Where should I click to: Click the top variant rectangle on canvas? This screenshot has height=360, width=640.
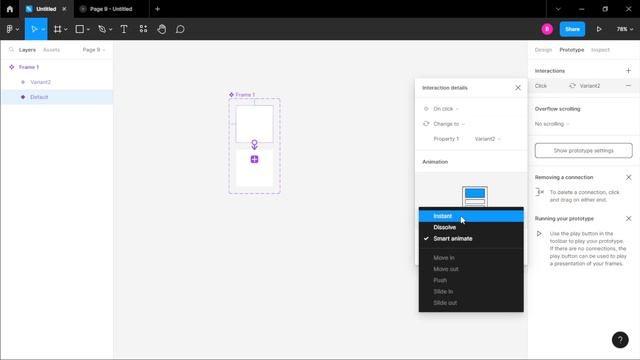[254, 124]
